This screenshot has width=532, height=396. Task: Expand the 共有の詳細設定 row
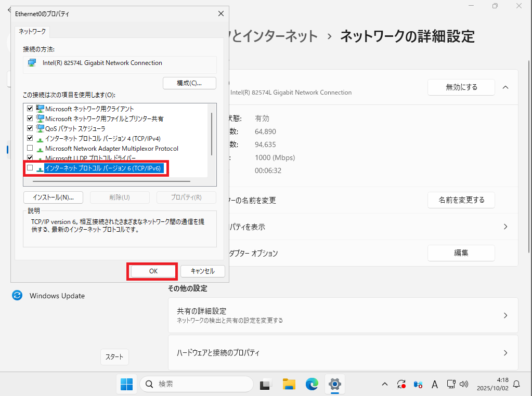[505, 315]
